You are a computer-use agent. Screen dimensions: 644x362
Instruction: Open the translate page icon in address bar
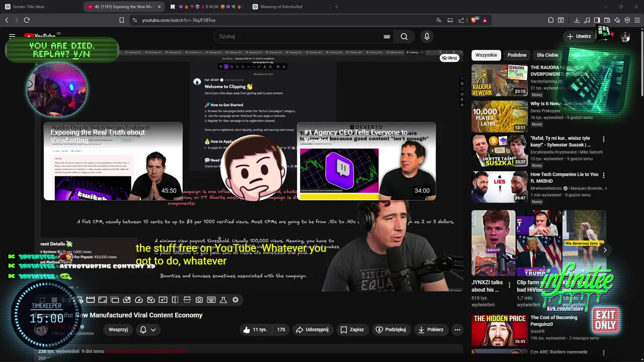[439, 20]
